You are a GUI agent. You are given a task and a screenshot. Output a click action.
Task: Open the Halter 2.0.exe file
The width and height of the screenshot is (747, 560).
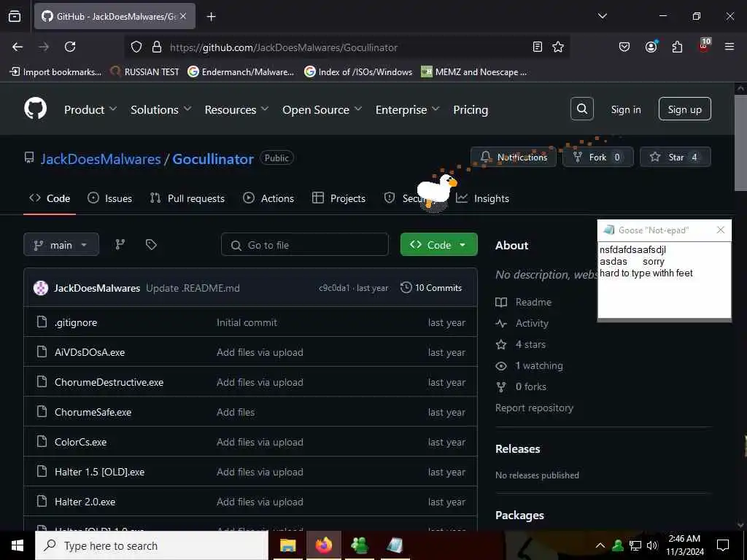point(85,502)
